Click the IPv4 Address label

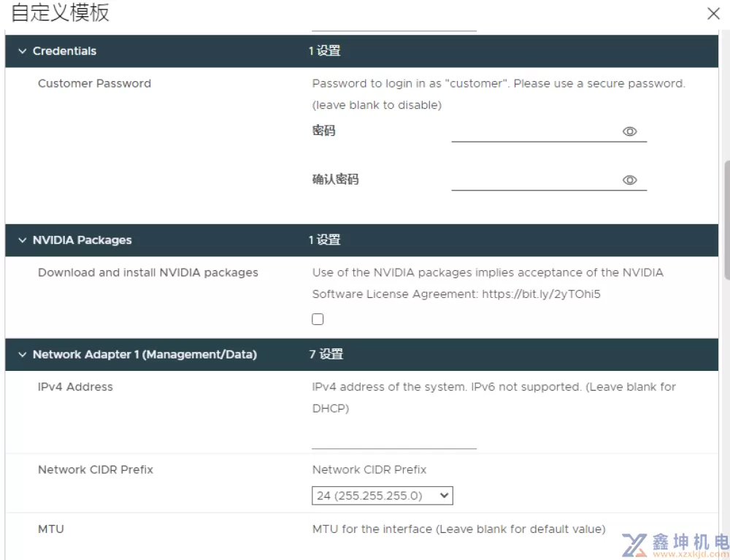pyautogui.click(x=75, y=387)
